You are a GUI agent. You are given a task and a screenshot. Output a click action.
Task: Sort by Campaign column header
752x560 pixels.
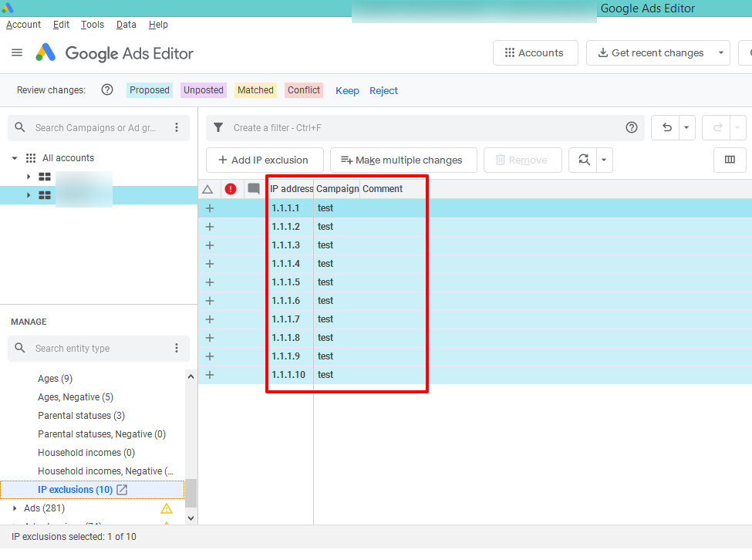tap(337, 189)
